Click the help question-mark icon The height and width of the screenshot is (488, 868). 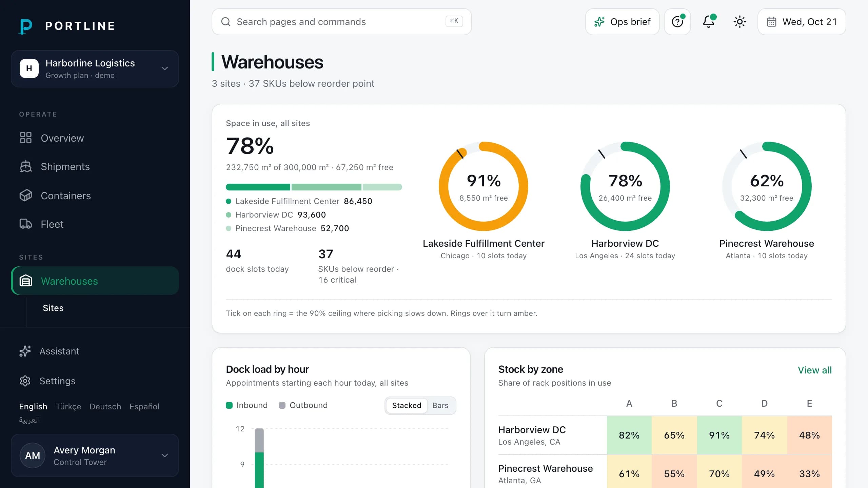(677, 22)
